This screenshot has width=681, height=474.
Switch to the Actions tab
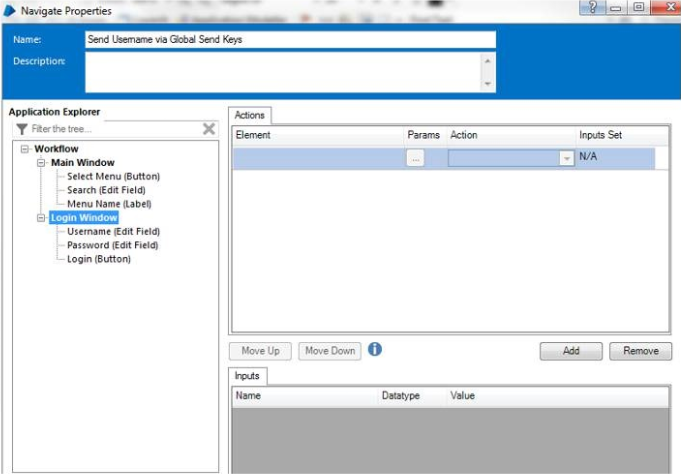click(249, 116)
